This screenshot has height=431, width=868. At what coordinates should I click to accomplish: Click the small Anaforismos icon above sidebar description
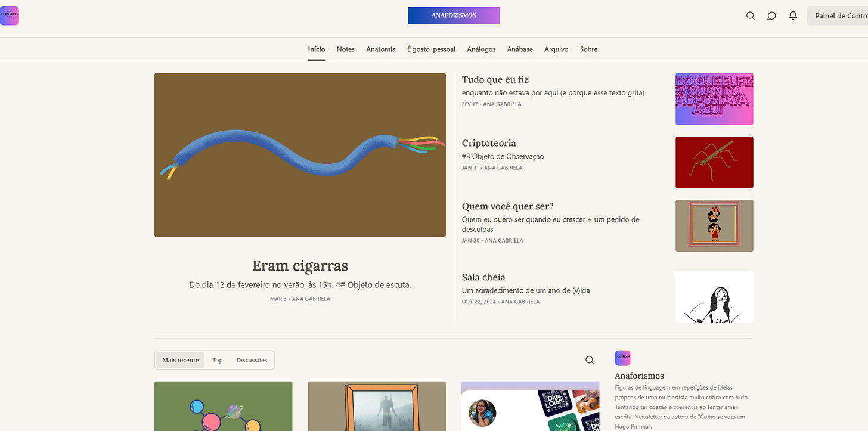[x=622, y=358]
